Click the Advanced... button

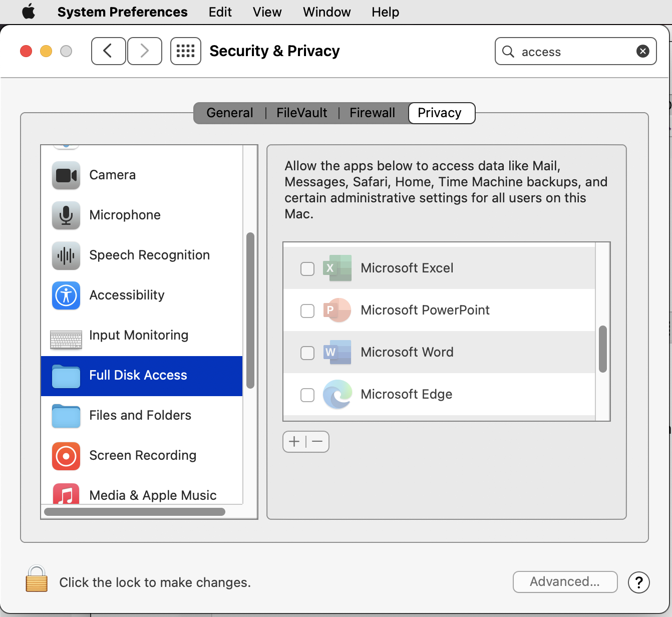point(565,582)
